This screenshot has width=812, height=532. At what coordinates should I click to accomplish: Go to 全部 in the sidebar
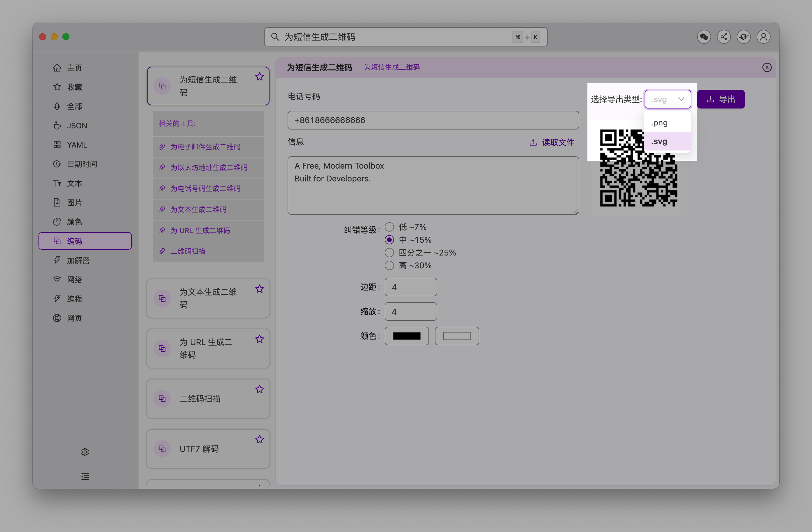click(x=85, y=106)
